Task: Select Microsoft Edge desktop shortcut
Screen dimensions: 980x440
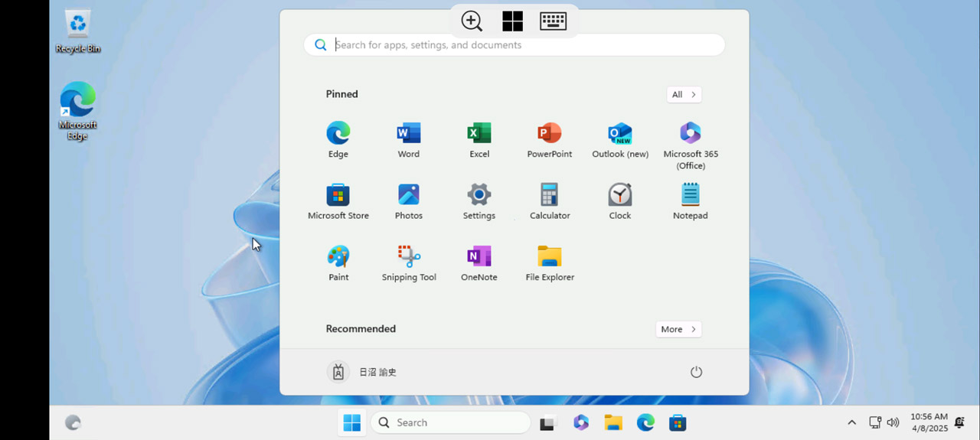Action: pyautogui.click(x=77, y=111)
